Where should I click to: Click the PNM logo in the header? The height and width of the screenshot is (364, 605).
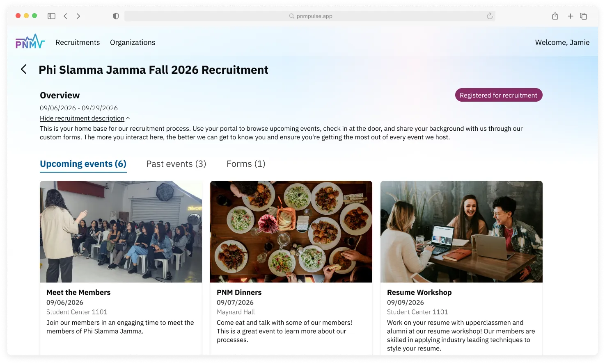coord(29,41)
